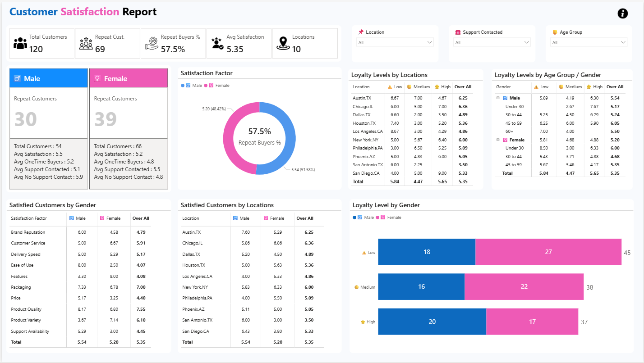
Task: Click Female icon in Satisfied Customers by Locations header
Action: tap(265, 218)
